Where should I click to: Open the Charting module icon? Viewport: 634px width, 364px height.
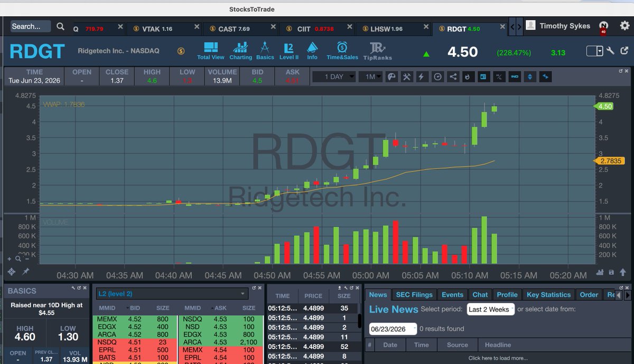click(241, 51)
